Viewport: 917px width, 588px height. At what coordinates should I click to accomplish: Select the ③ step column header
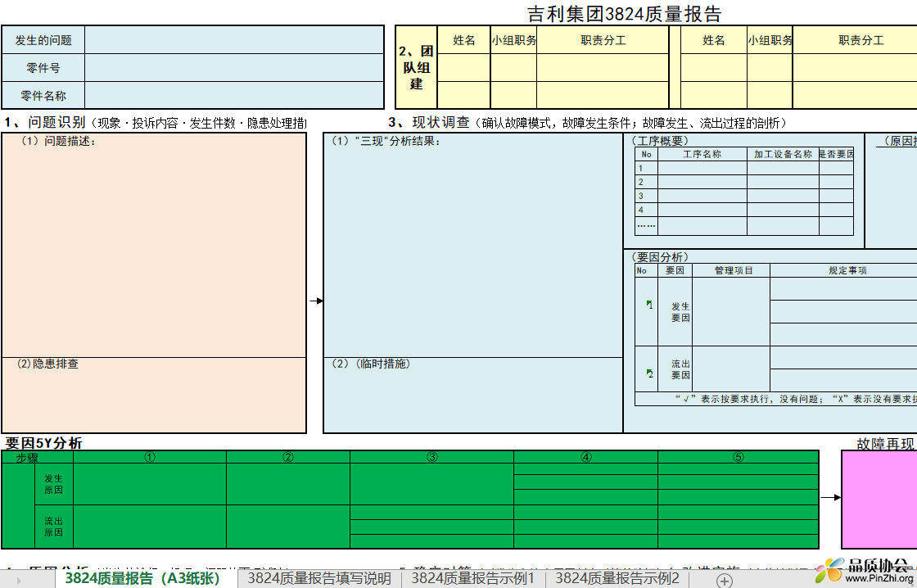point(432,458)
